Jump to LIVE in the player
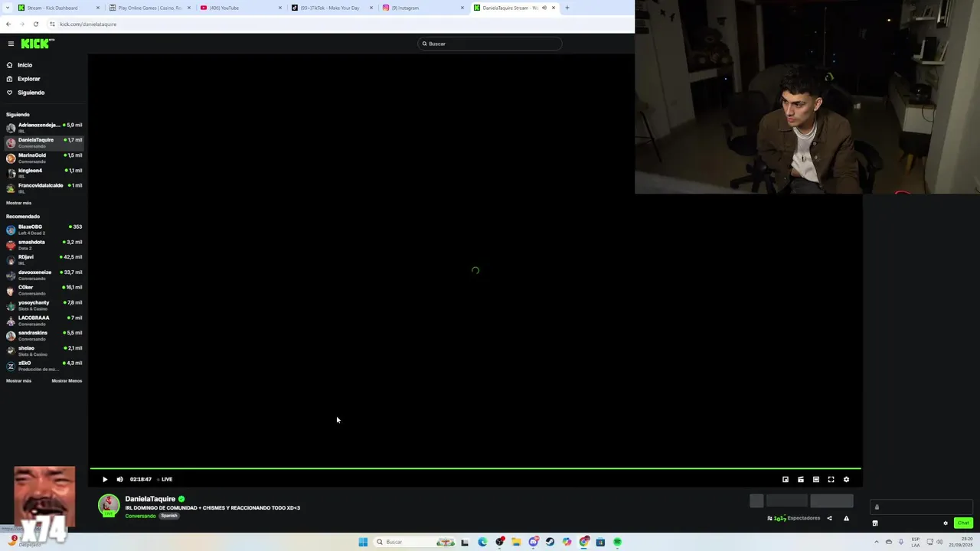980x551 pixels. coord(165,479)
